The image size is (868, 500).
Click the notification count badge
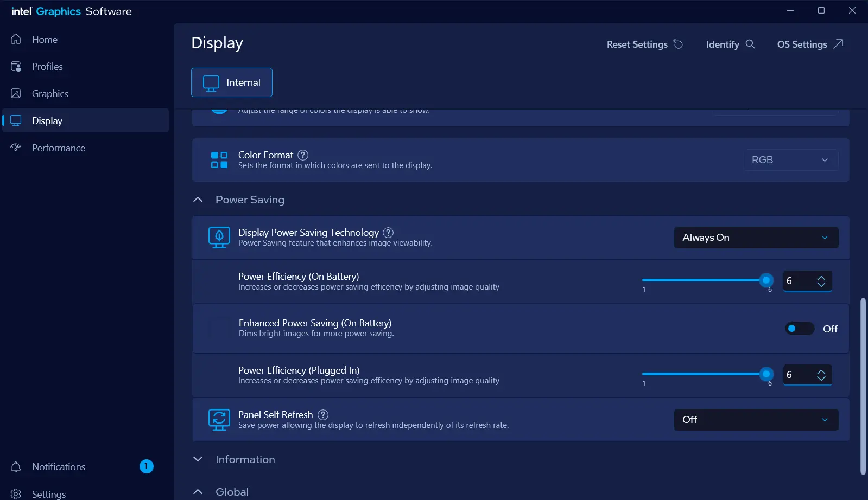coord(147,466)
